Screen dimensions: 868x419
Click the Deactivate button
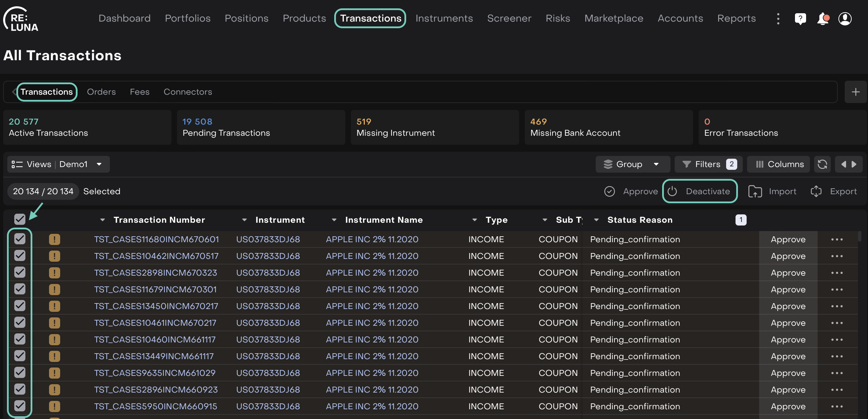point(700,191)
